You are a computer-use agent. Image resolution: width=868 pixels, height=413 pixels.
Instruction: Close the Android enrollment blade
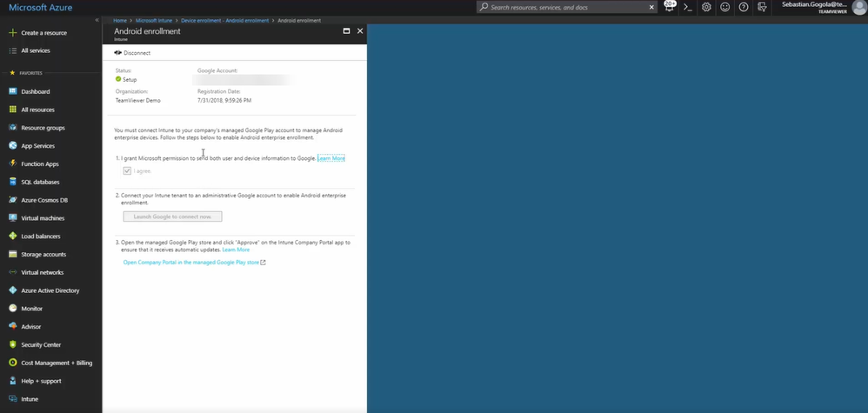(x=360, y=31)
